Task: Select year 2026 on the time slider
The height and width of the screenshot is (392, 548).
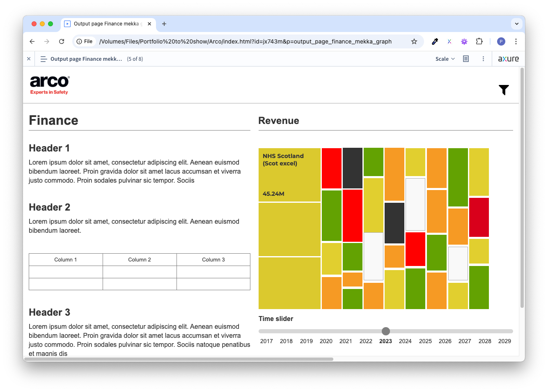Action: coord(445,341)
